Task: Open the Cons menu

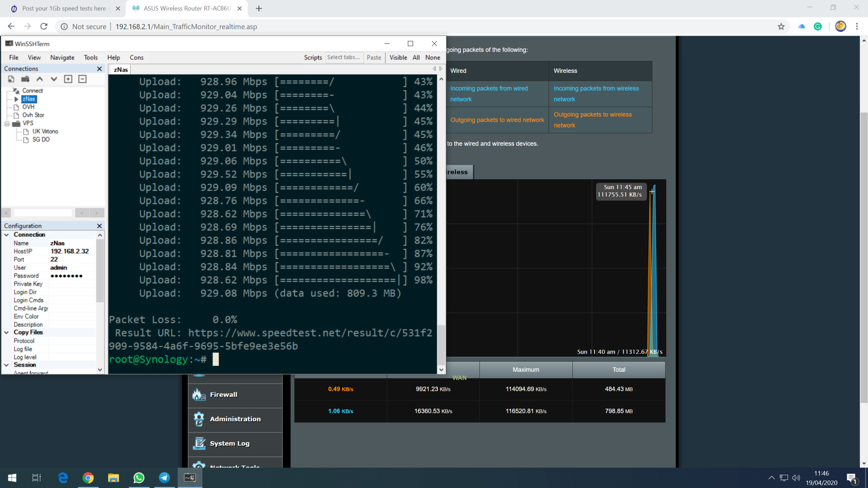Action: (x=136, y=58)
